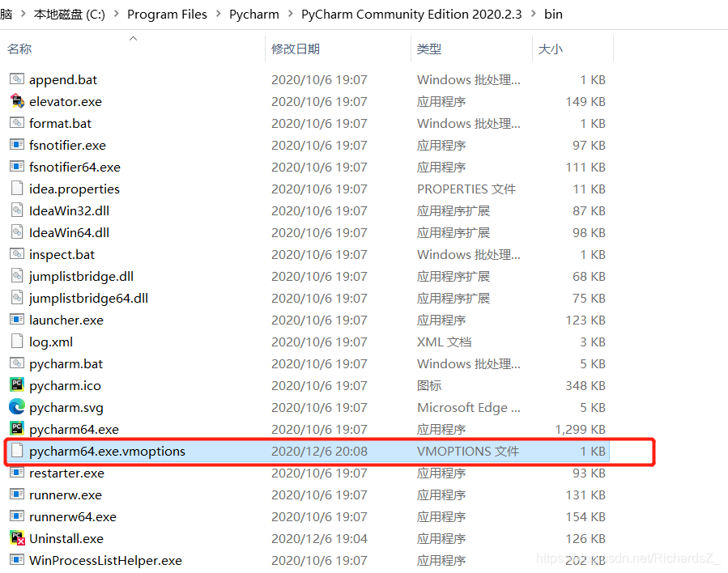Click the pycharm.ico PyCharm icon

point(17,384)
